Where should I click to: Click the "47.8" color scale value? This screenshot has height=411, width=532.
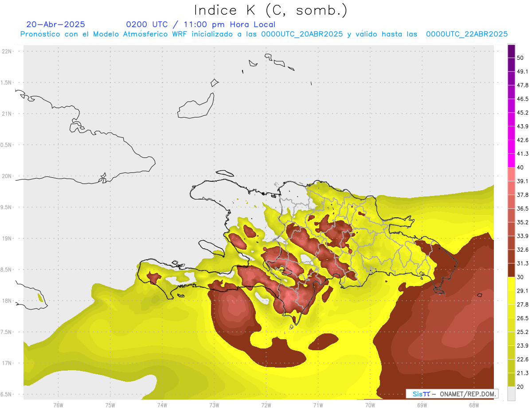523,85
